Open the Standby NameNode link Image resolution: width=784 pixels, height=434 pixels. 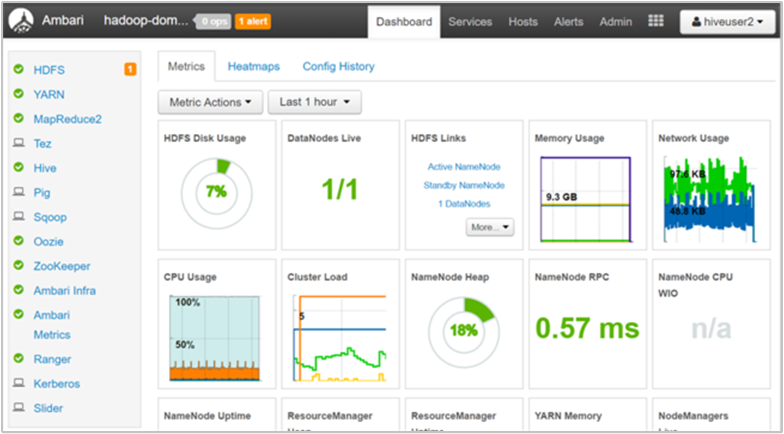(464, 185)
